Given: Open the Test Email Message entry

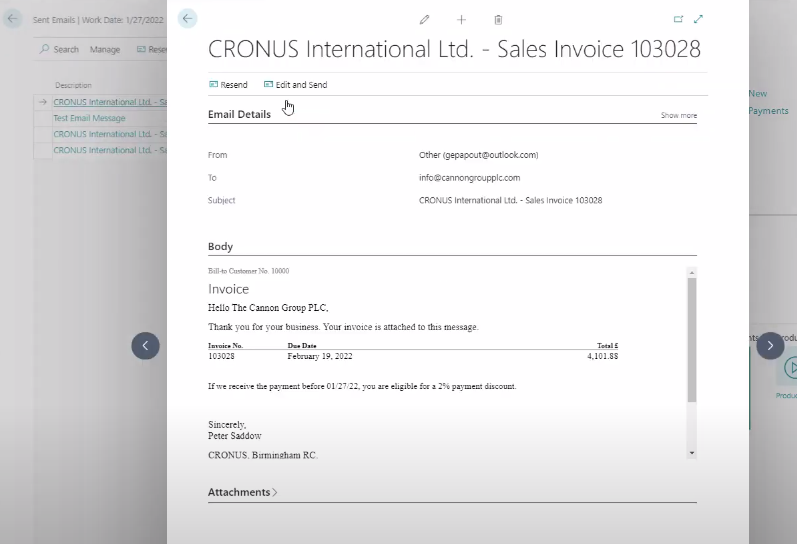Looking at the screenshot, I should click(89, 118).
